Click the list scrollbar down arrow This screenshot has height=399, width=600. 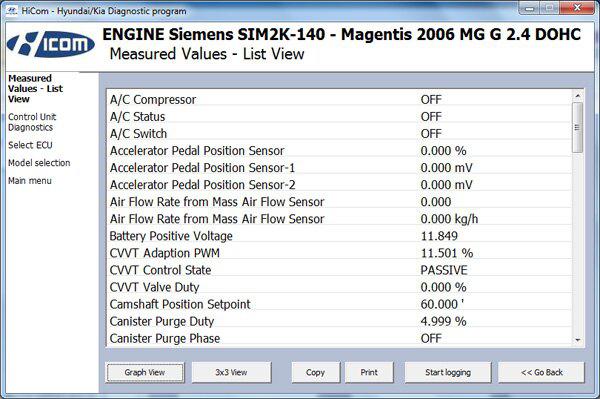click(577, 340)
